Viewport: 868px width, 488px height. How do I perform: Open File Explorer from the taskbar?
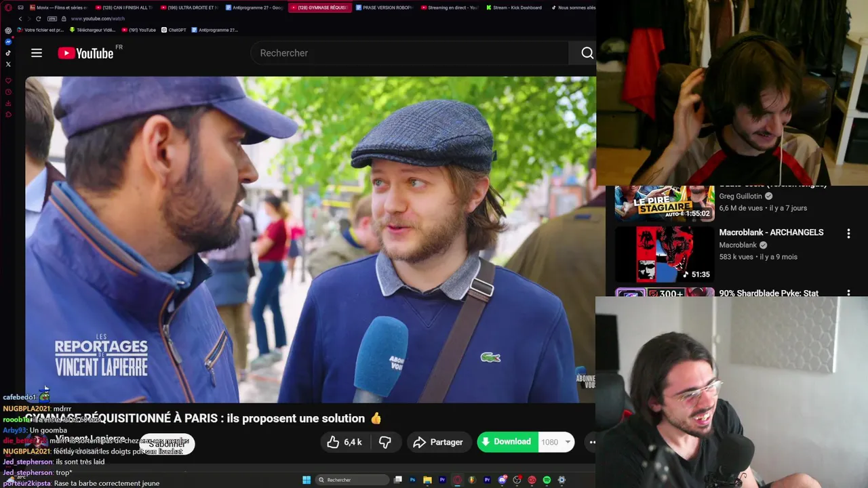coord(427,480)
